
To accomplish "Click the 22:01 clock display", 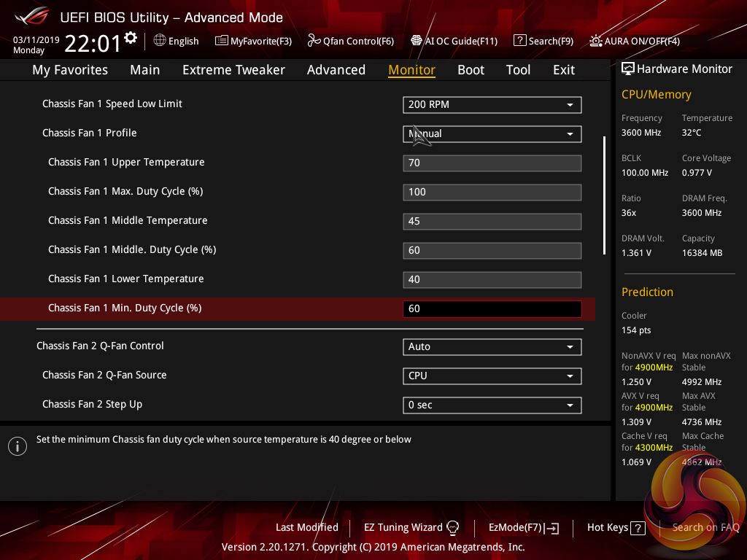I will tap(93, 43).
